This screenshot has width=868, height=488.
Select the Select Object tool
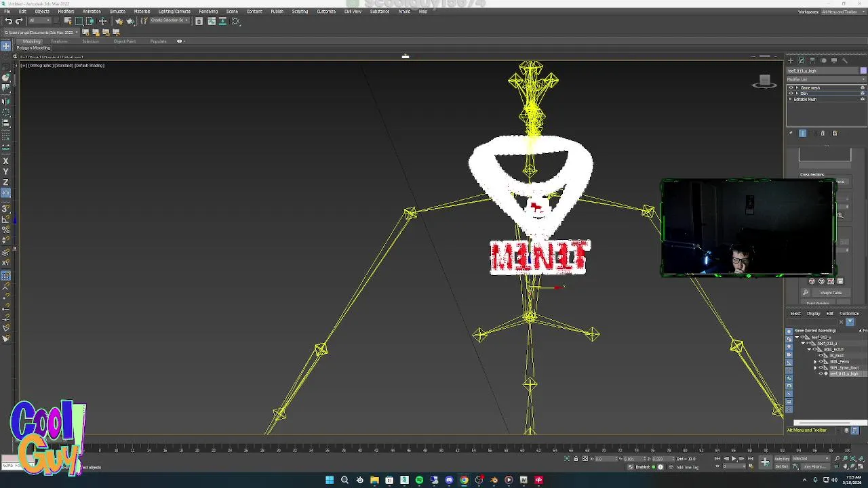coord(68,21)
